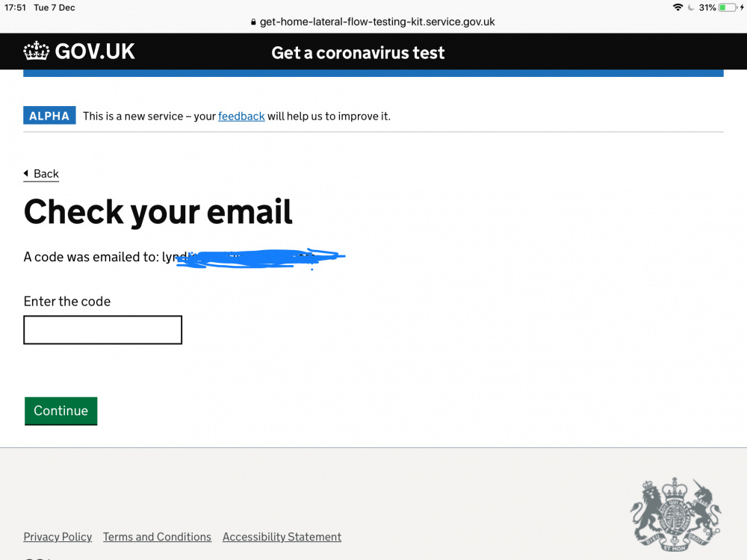Image resolution: width=747 pixels, height=560 pixels.
Task: Click the Royal coat of arms crest
Action: 675,514
